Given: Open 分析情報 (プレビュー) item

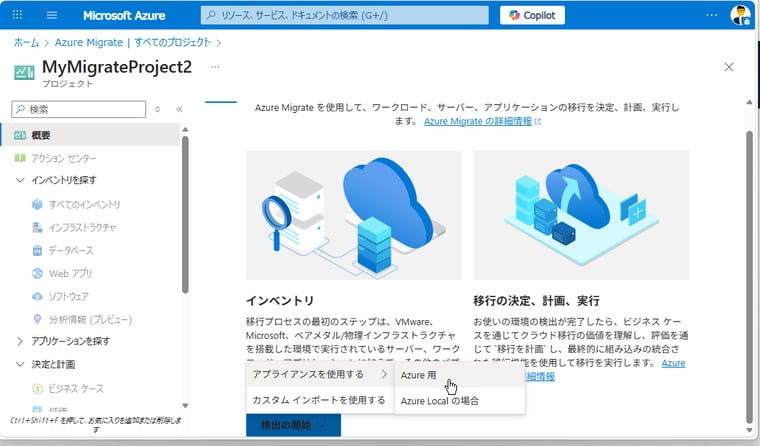Looking at the screenshot, I should pyautogui.click(x=90, y=319).
